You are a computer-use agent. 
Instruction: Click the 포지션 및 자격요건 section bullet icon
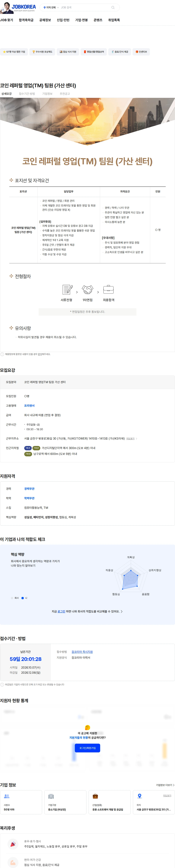[11, 180]
